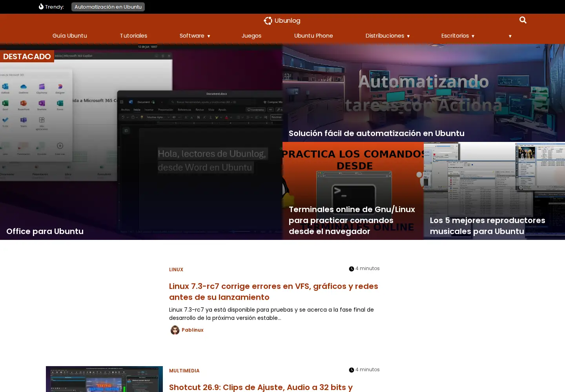This screenshot has height=392, width=565.
Task: Open the search magnifier icon
Action: (x=523, y=20)
